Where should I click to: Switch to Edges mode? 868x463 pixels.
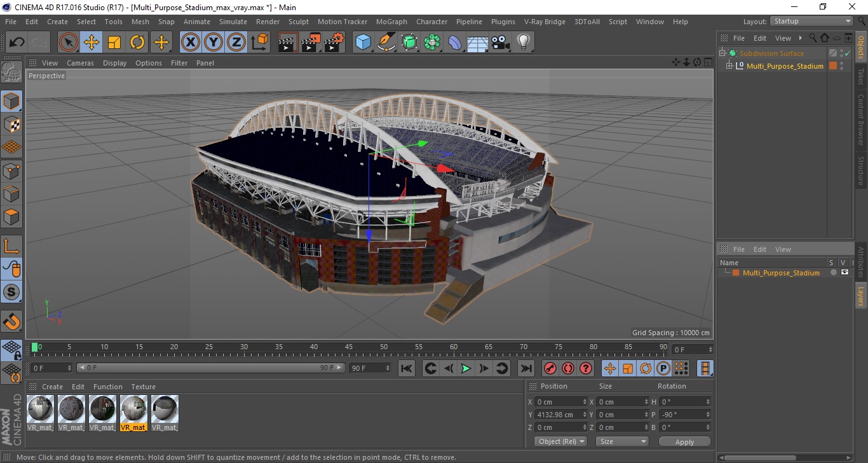point(11,193)
